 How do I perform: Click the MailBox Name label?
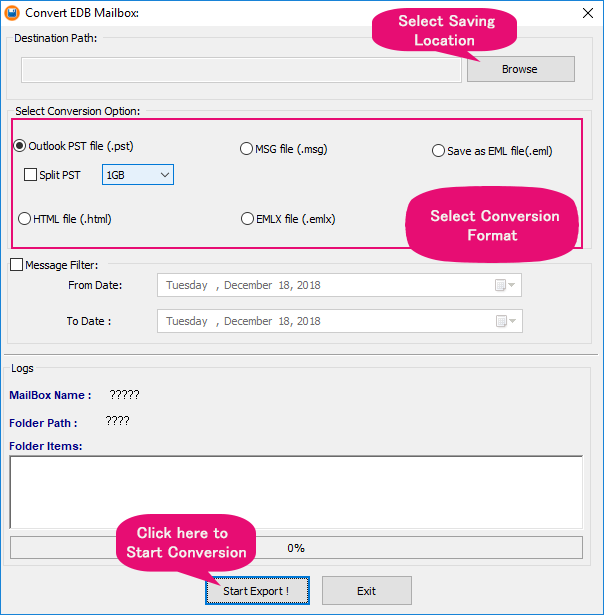50,395
